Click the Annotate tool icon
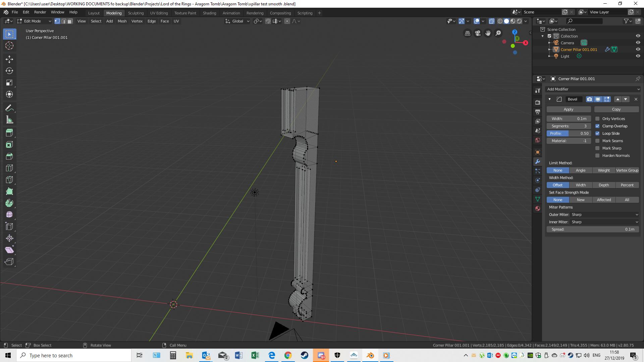The width and height of the screenshot is (644, 362). (x=9, y=108)
